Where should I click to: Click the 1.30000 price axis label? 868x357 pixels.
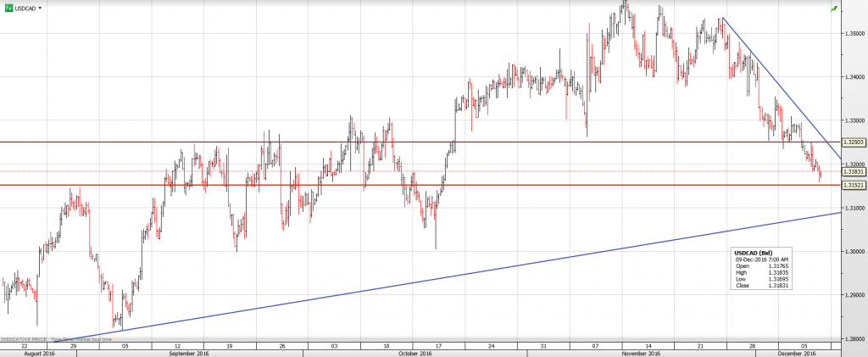[x=853, y=251]
